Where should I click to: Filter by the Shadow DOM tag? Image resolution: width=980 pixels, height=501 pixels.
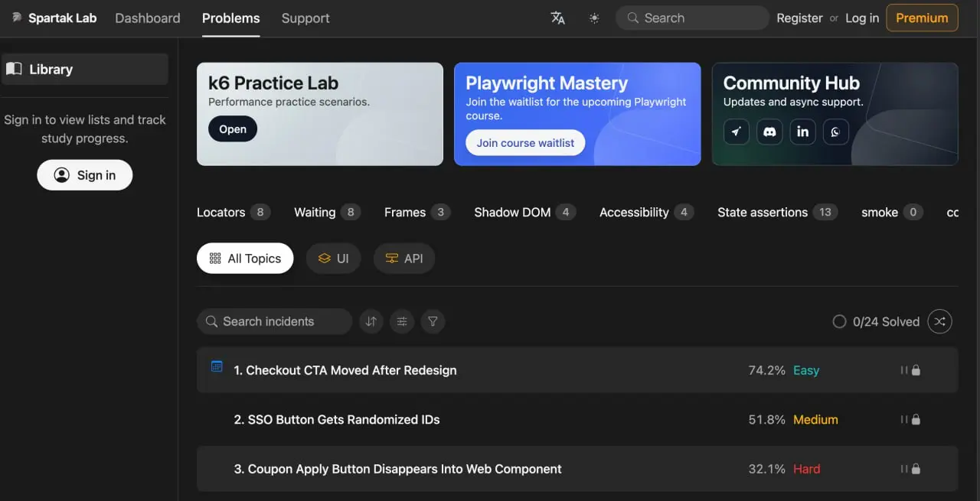point(525,212)
